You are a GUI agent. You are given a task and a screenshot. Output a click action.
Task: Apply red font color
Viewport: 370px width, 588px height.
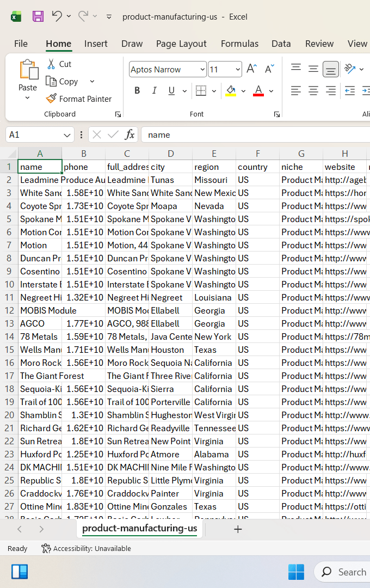point(258,91)
